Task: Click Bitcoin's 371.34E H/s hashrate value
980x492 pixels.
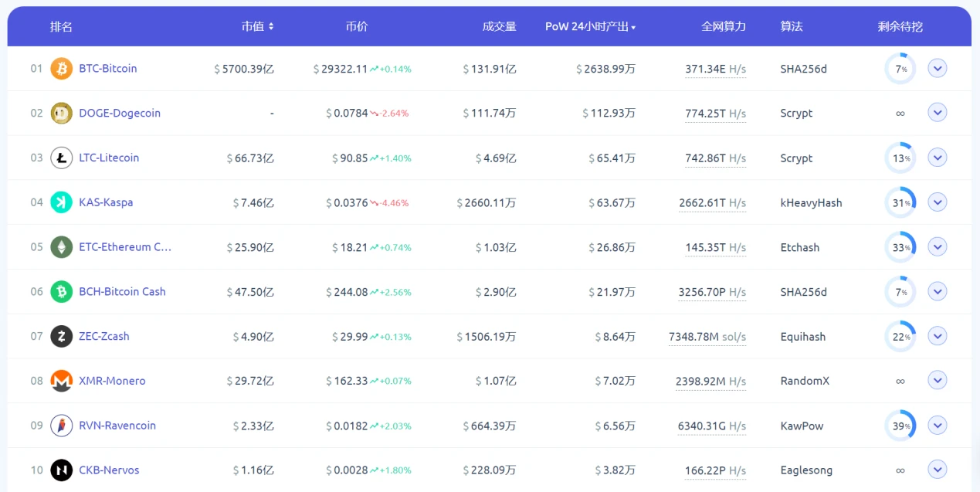Action: click(x=715, y=70)
